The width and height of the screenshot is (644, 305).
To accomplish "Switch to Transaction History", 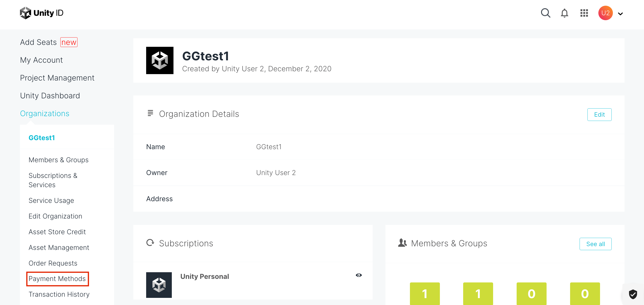I will pyautogui.click(x=59, y=294).
